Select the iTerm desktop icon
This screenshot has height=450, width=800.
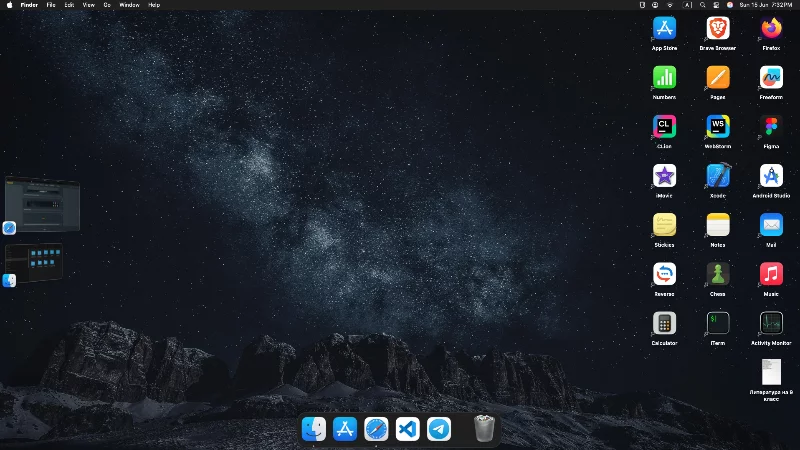click(x=718, y=323)
